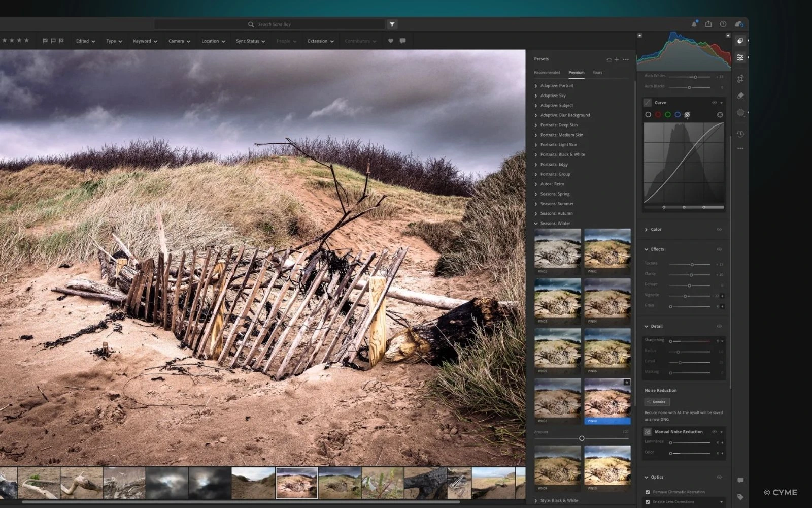Toggle Remove Chromatic Aberration checkbox
Screen dimensions: 812x508
click(x=648, y=492)
